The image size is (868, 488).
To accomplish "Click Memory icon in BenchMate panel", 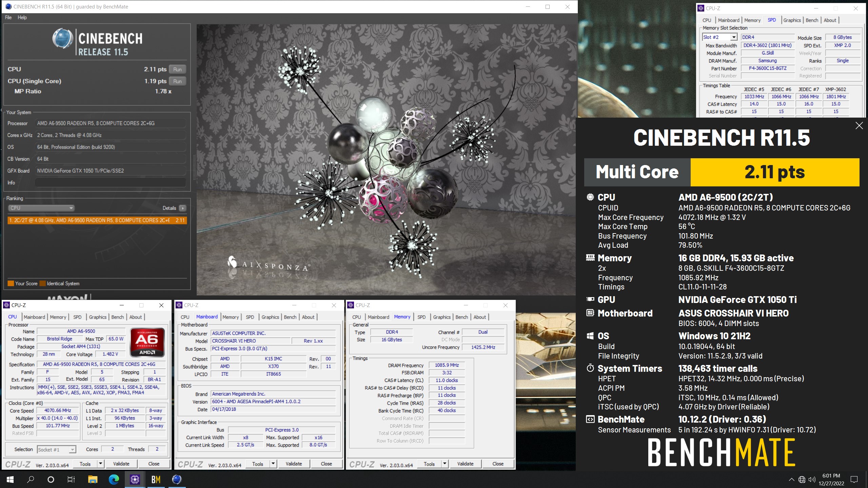I will [x=590, y=258].
